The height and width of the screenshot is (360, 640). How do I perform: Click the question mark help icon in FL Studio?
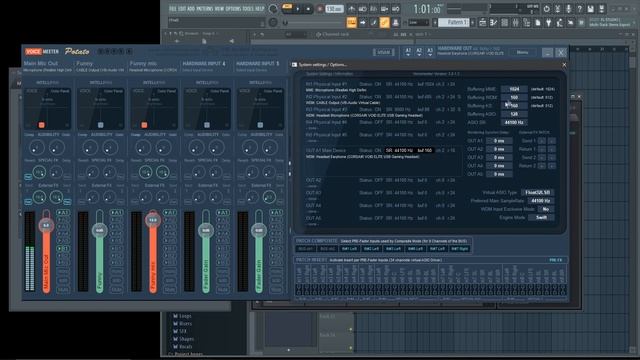click(x=580, y=9)
